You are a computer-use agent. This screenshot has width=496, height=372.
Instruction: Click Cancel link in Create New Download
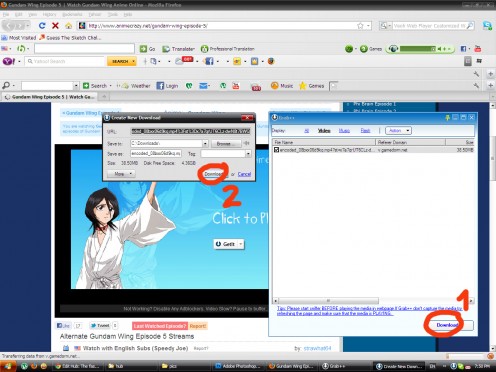point(244,174)
